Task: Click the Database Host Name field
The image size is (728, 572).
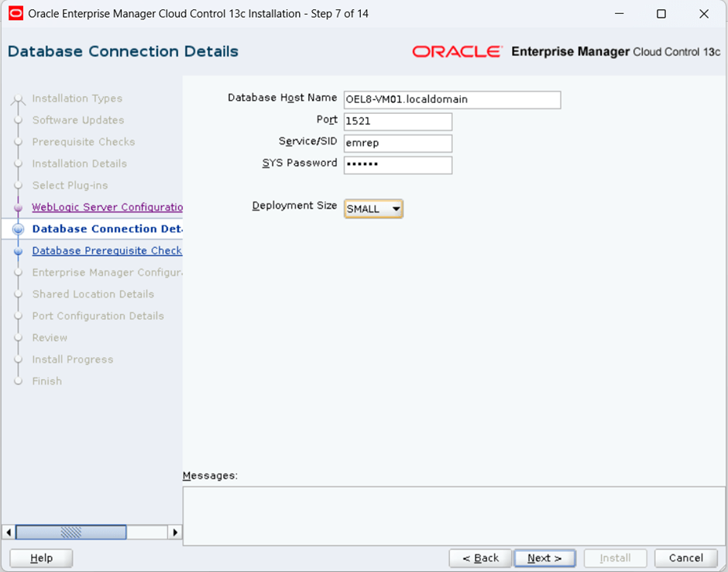Action: pos(452,100)
